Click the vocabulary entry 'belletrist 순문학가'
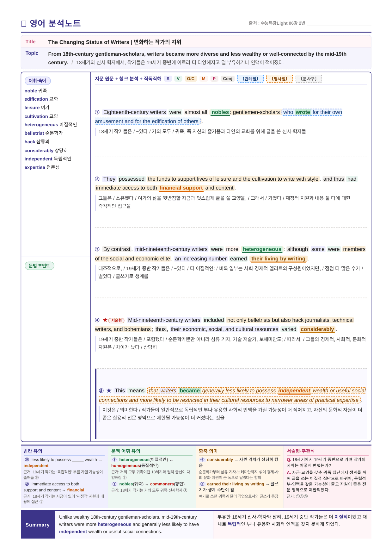Image resolution: width=392 pixels, height=555 pixels. point(44,133)
